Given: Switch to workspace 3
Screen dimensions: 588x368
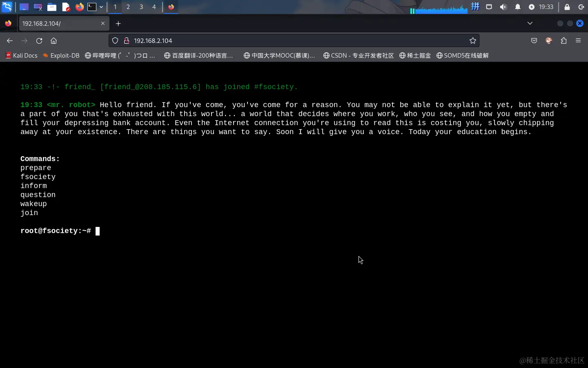Looking at the screenshot, I should click(x=141, y=7).
